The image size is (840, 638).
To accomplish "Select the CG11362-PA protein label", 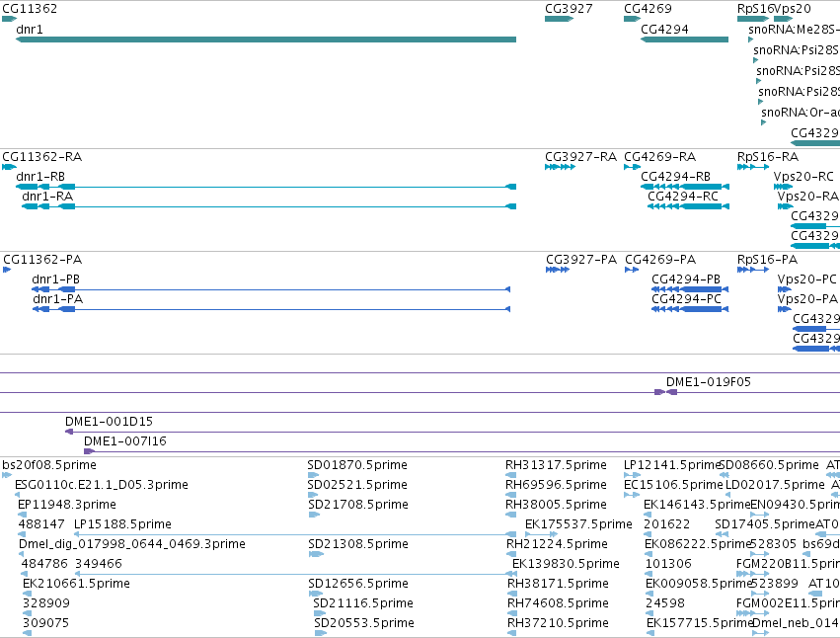I will point(42,260).
